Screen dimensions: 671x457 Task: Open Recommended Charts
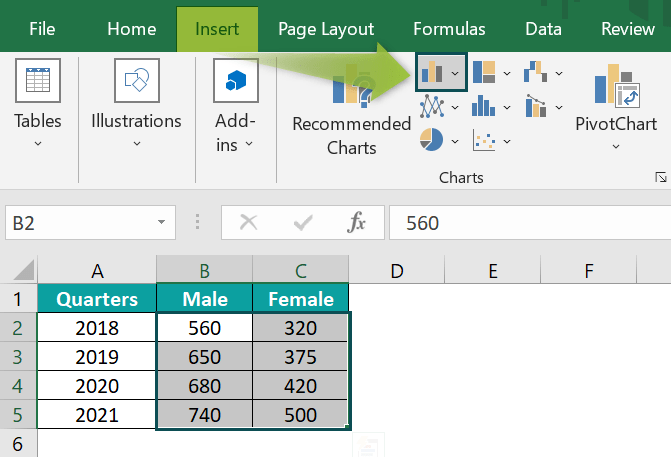click(351, 112)
